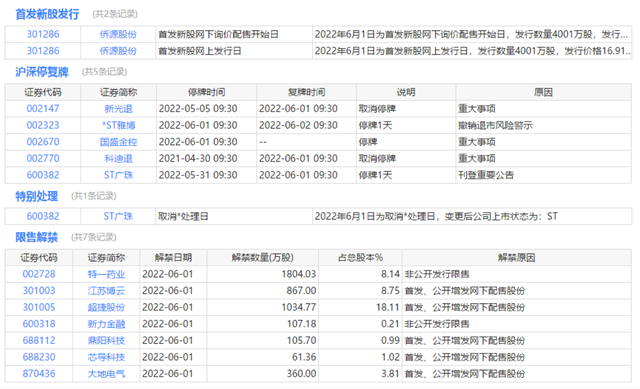
Task: Click the 解禁数量(万股) column header
Action: 262,258
